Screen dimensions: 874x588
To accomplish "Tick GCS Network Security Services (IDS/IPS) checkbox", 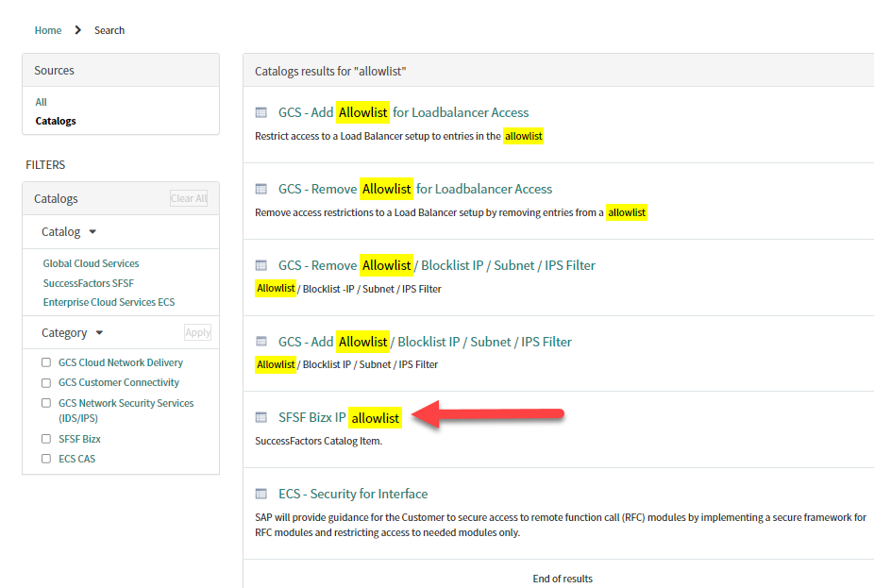I will (x=46, y=403).
